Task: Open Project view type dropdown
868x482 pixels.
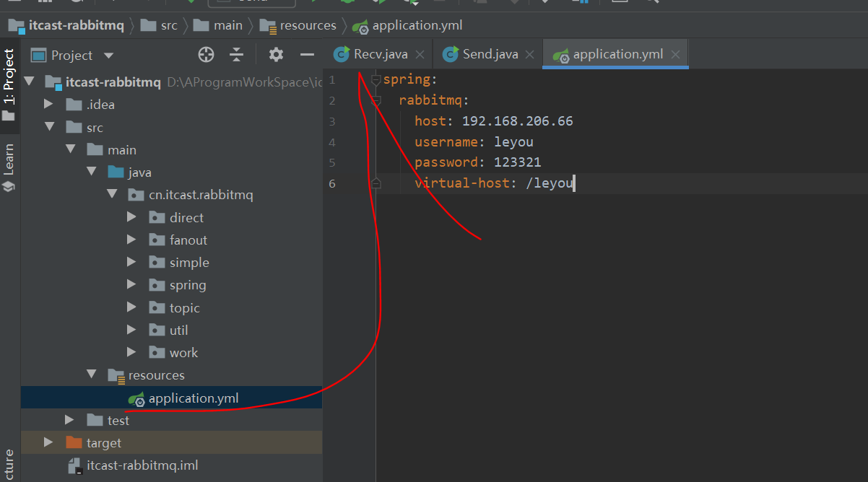Action: (109, 56)
